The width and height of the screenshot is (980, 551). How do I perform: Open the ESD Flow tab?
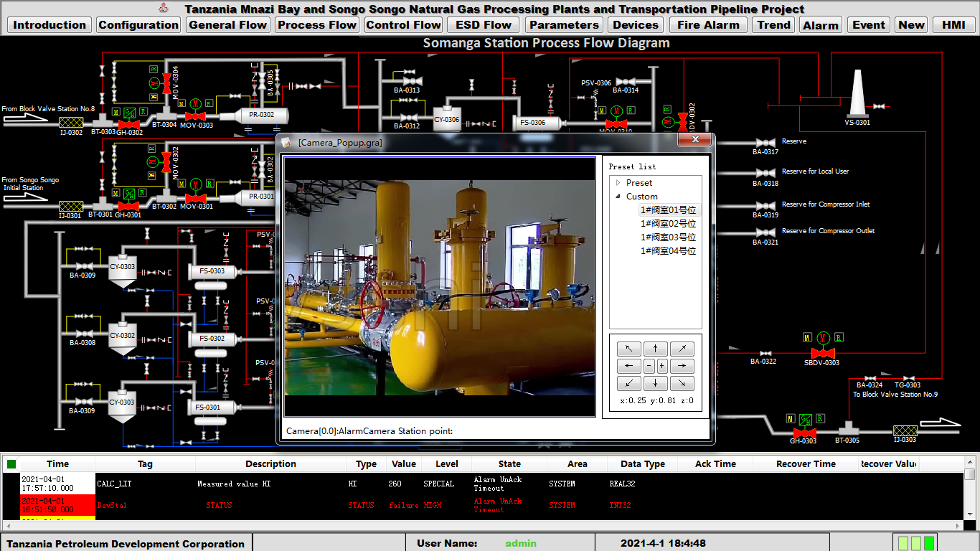click(484, 25)
